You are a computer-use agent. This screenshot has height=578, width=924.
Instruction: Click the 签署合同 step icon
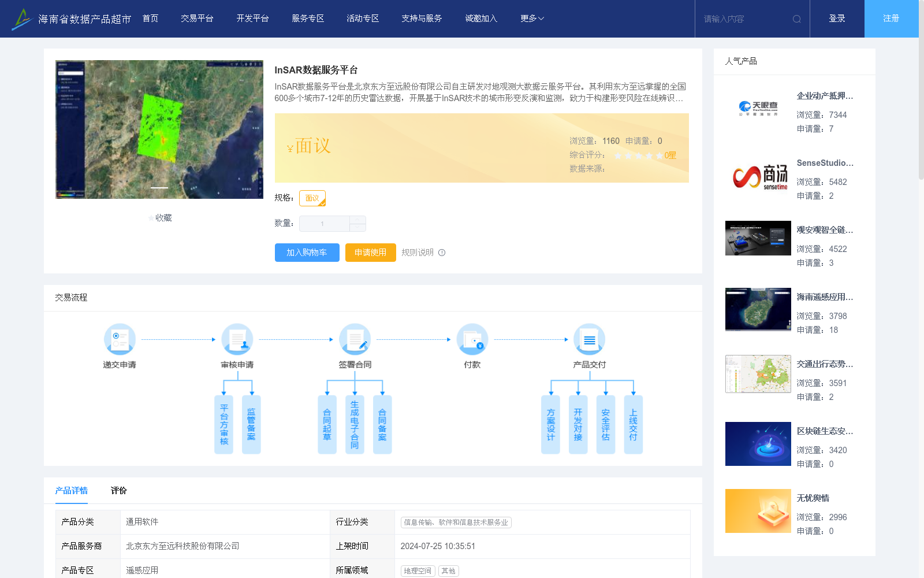pyautogui.click(x=355, y=339)
